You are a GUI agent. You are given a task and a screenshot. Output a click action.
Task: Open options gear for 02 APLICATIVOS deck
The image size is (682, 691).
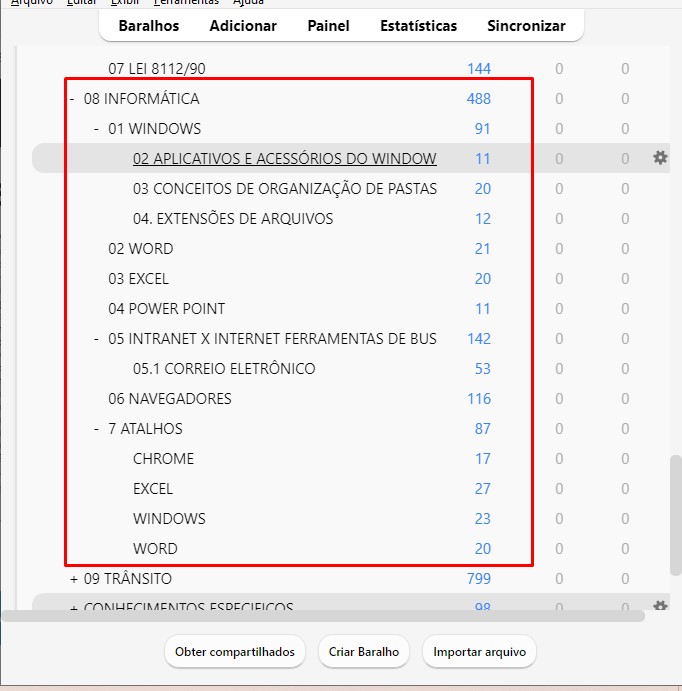pos(660,158)
